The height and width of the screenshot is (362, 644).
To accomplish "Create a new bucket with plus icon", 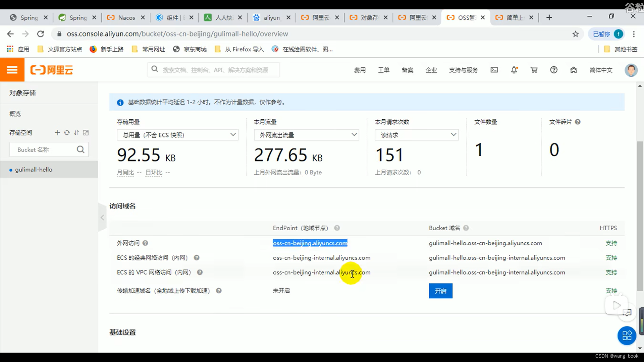I will (x=57, y=133).
